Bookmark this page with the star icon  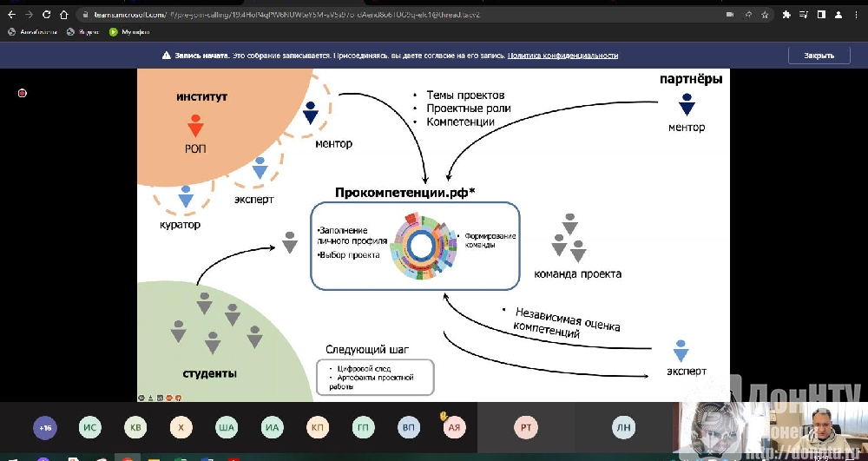click(765, 15)
